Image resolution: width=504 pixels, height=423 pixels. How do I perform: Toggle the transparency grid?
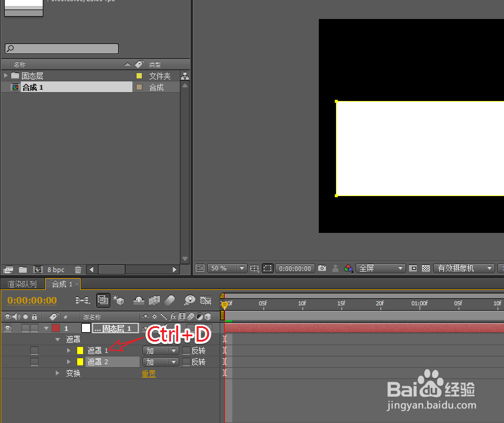426,269
